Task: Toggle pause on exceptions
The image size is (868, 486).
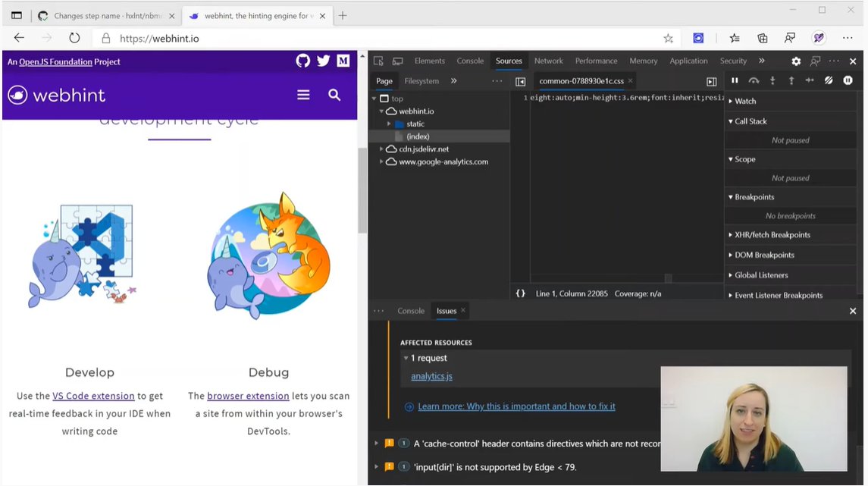Action: 848,81
